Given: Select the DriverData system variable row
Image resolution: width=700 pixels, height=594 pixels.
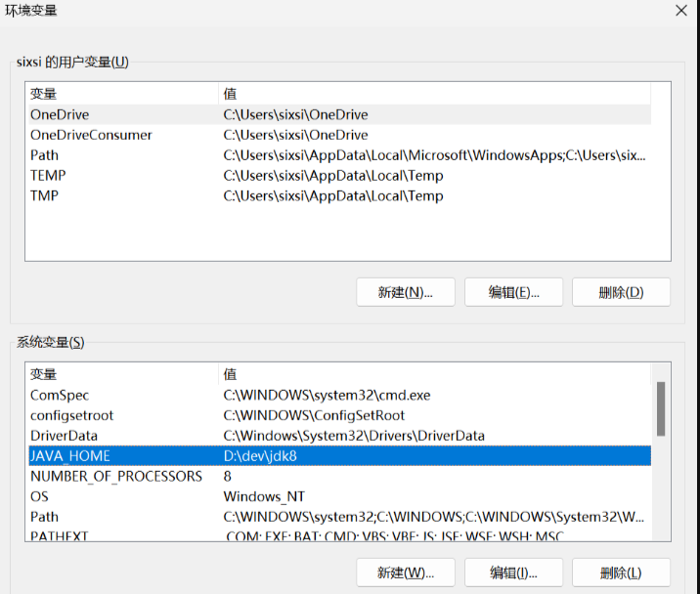Looking at the screenshot, I should coord(64,436).
